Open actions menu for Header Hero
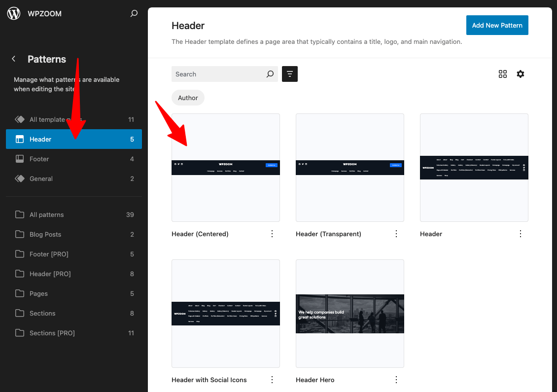The width and height of the screenshot is (557, 392). pos(396,380)
